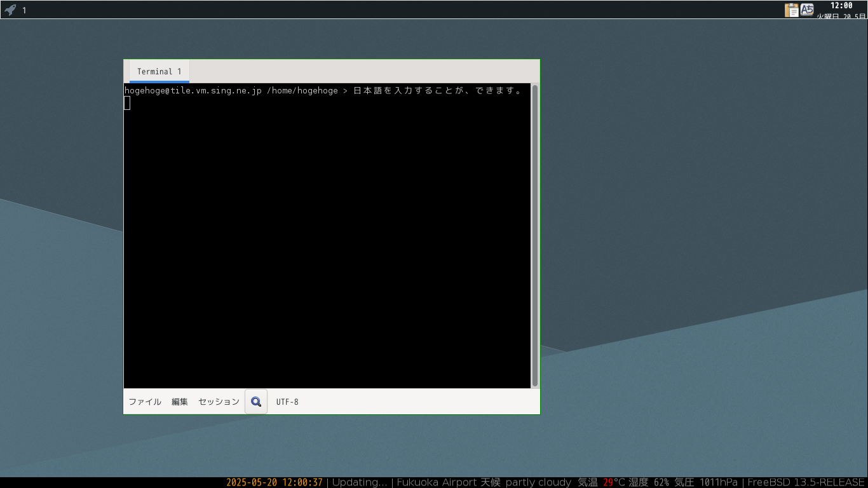868x488 pixels.
Task: Open the ファイル menu
Action: (145, 402)
